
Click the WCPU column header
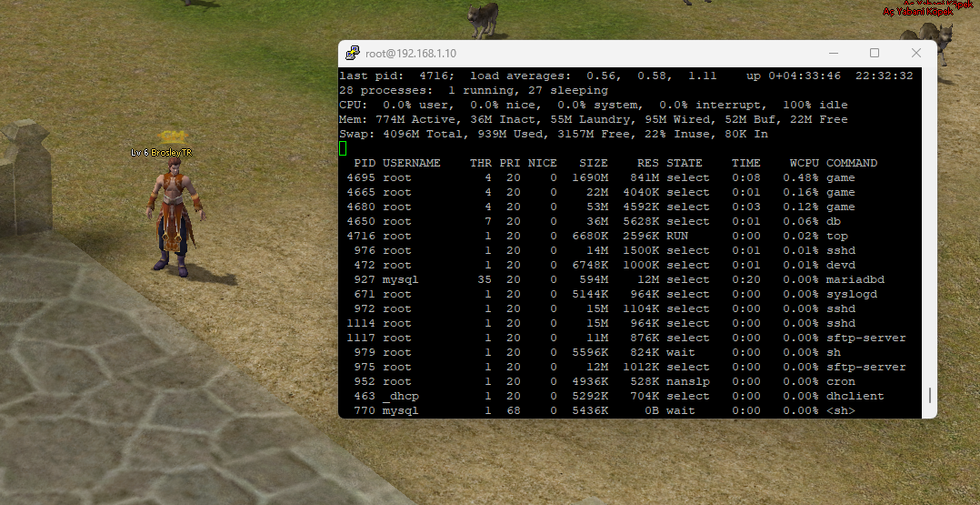click(804, 163)
